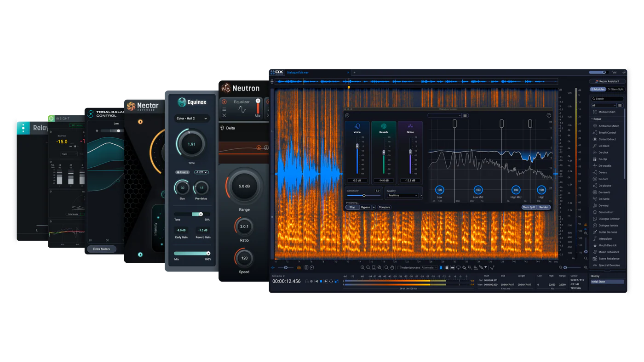The height and width of the screenshot is (362, 644).
Task: Click Stop to end previewing
Action: 352,207
